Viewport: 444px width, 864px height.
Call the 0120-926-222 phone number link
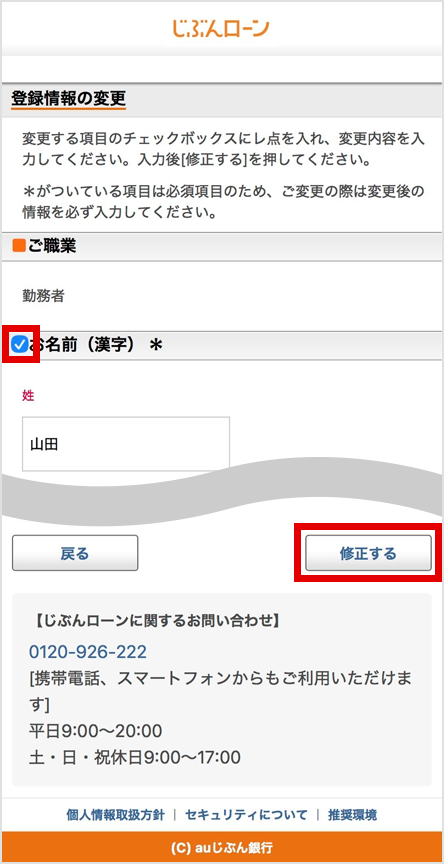tap(88, 652)
